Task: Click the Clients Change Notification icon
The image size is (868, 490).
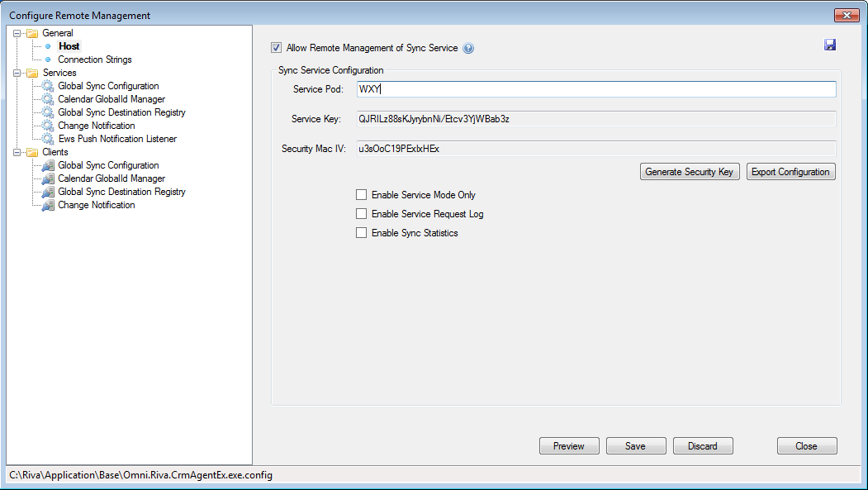Action: [x=48, y=205]
